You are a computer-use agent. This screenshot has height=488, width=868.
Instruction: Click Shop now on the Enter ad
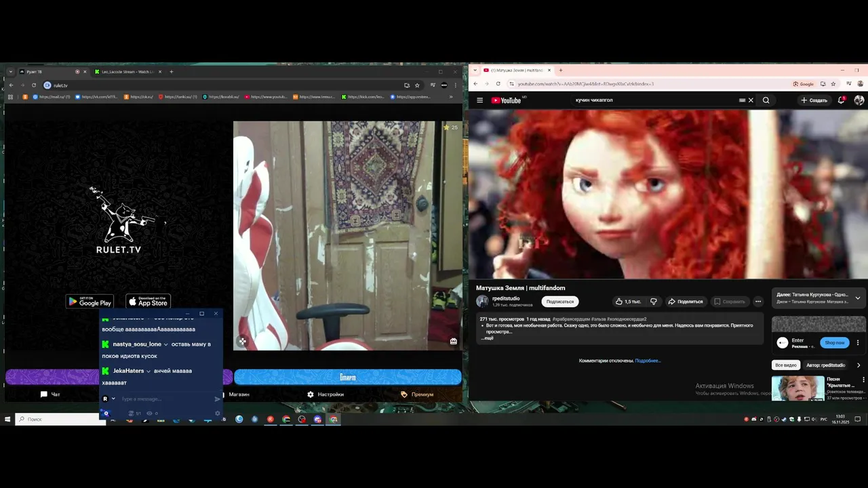click(x=835, y=342)
